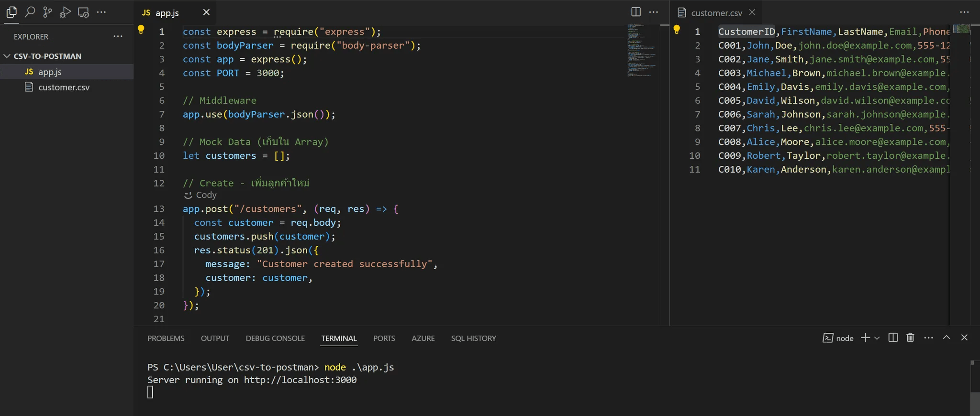Image resolution: width=980 pixels, height=416 pixels.
Task: Click the app.js editor minimap
Action: (x=643, y=51)
